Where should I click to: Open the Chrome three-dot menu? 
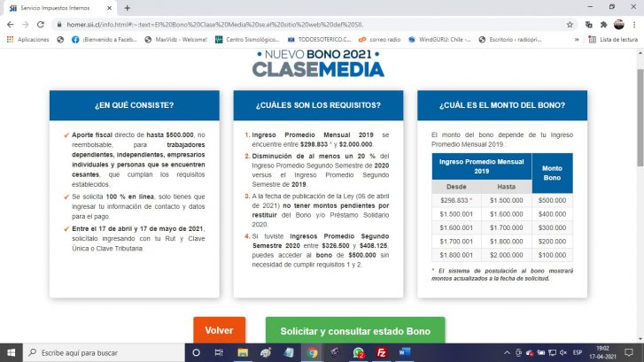pyautogui.click(x=635, y=24)
